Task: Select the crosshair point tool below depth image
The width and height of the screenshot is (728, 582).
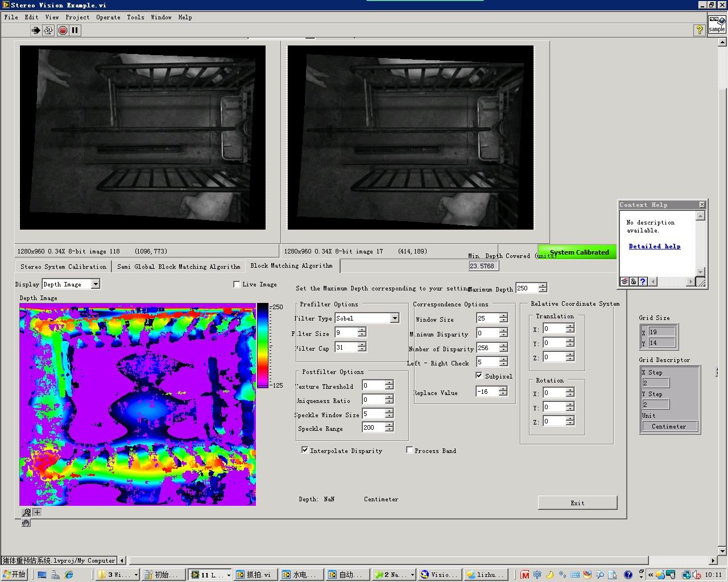Action: coord(37,512)
